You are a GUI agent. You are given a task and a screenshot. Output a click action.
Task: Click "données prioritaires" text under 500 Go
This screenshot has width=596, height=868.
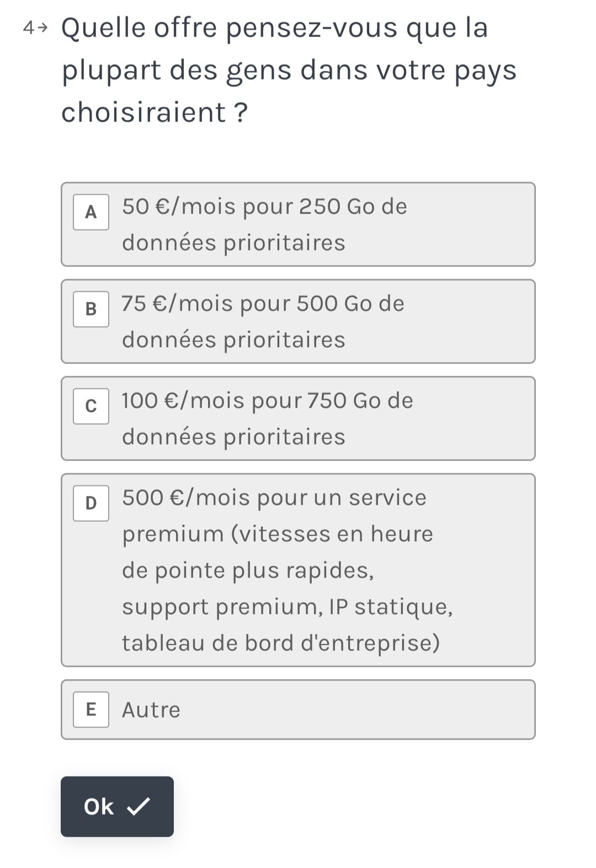click(233, 340)
